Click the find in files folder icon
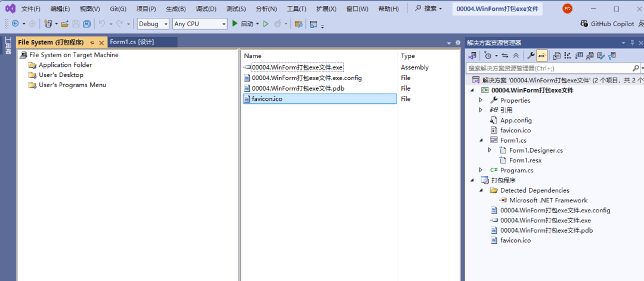This screenshot has width=644, height=281. click(x=299, y=24)
